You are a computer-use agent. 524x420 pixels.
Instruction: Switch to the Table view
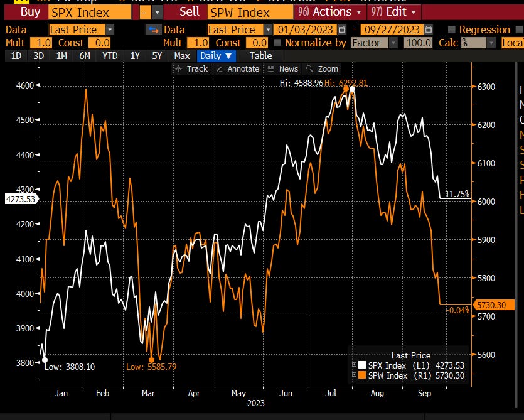(x=260, y=56)
